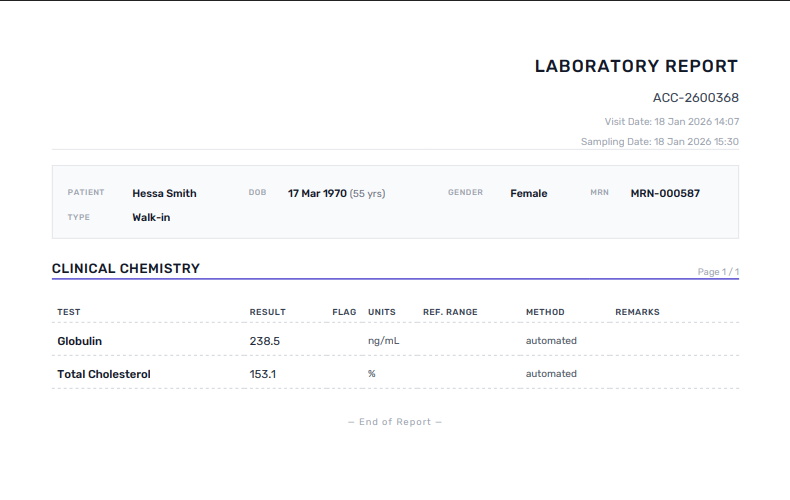
Task: Click the Visit Date line
Action: click(672, 121)
